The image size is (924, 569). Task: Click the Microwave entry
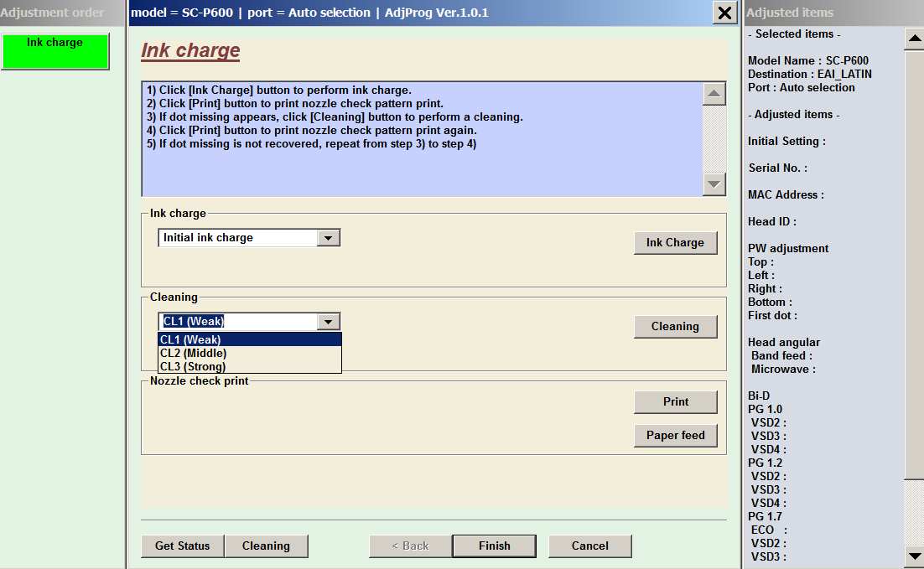pos(783,370)
